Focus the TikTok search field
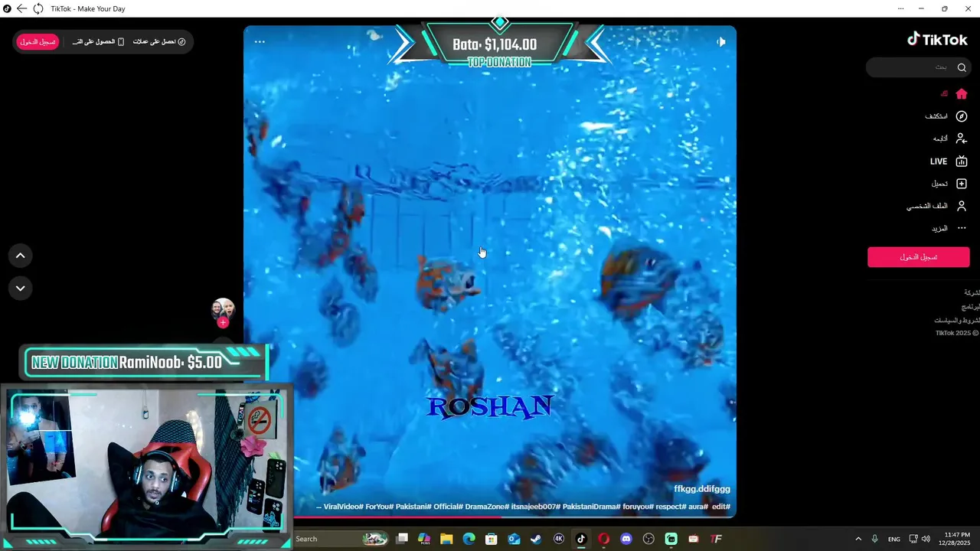This screenshot has width=980, height=551. 919,67
